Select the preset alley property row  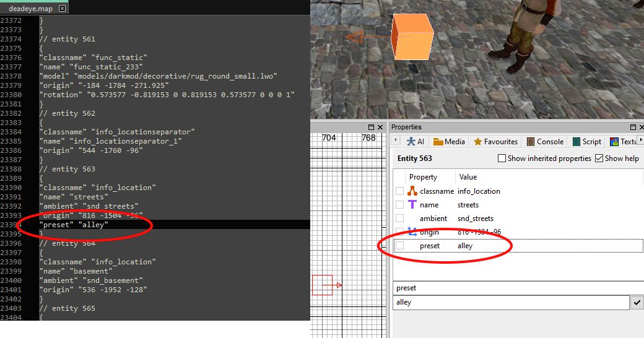coord(518,246)
